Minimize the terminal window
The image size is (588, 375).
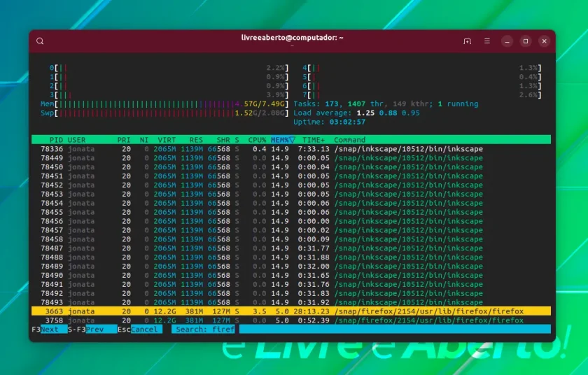pos(507,41)
